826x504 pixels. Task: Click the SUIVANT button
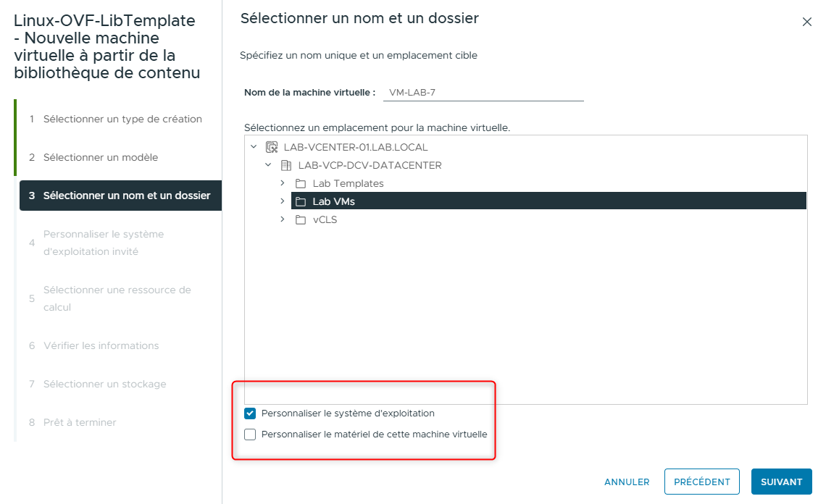[781, 482]
